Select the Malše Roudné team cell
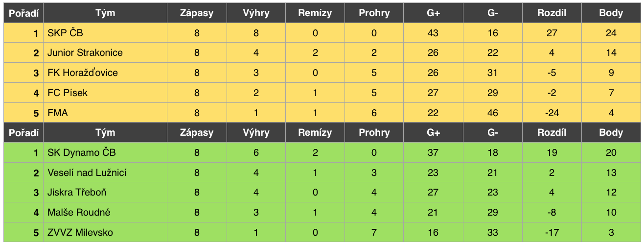 105,213
